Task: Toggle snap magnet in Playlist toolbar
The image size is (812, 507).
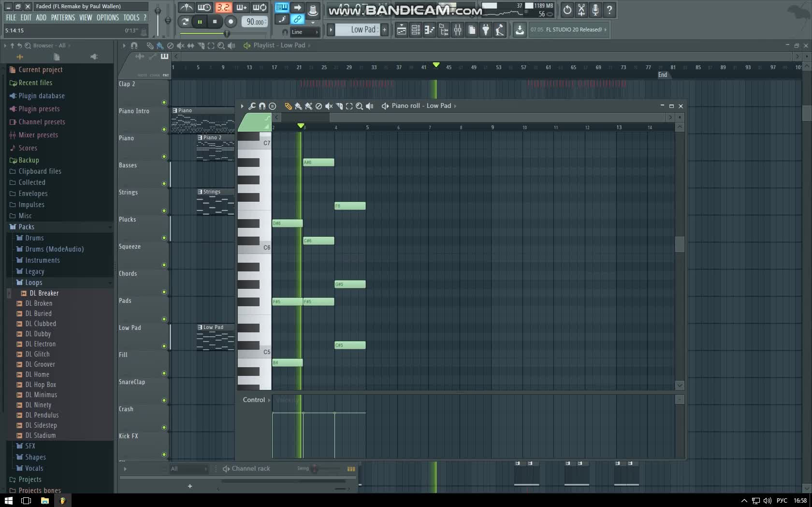Action: point(134,45)
